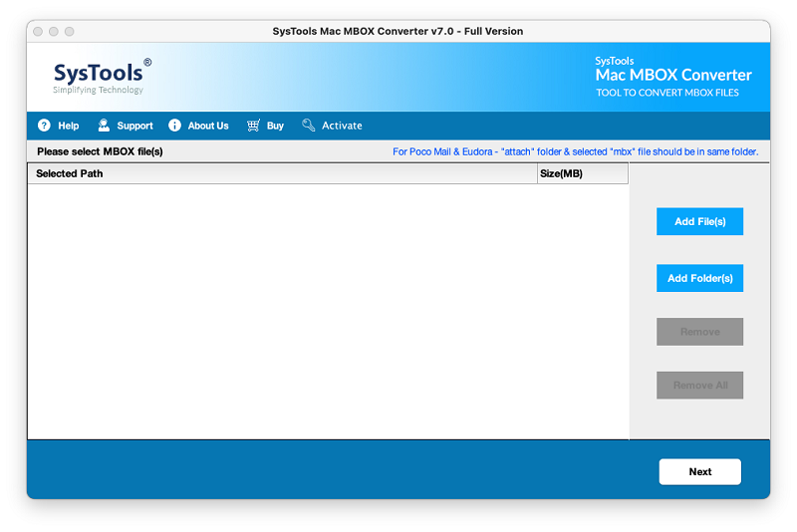Click the 'Please select MBOX file(s)' label

(100, 151)
